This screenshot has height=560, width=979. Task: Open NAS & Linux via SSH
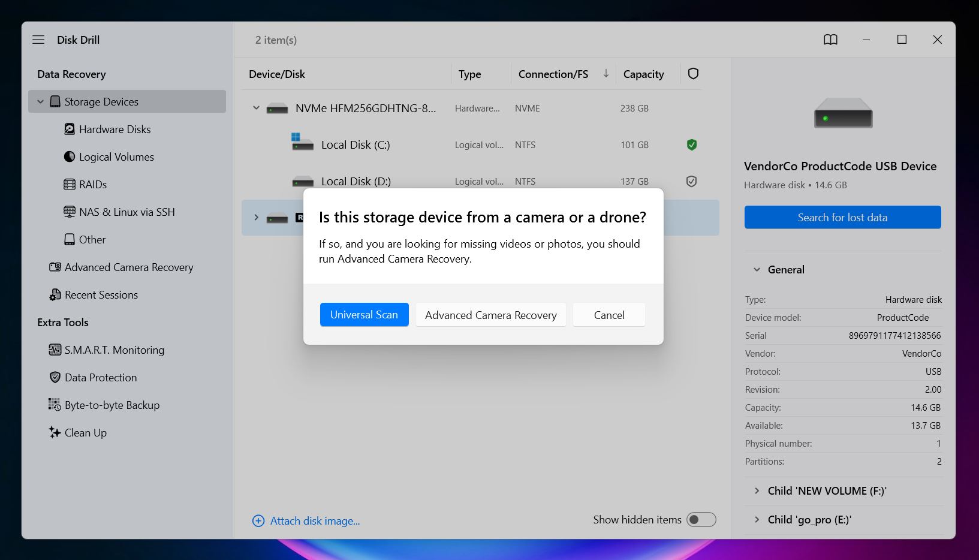click(127, 212)
